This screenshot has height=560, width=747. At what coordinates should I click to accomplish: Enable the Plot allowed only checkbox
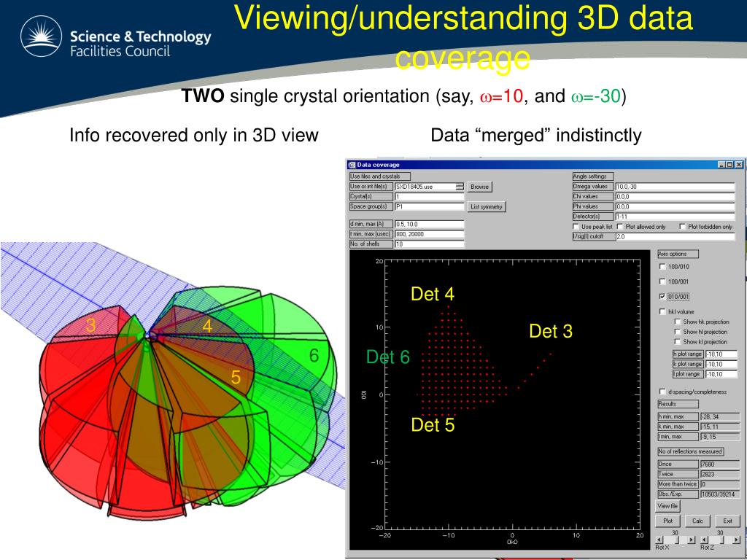click(620, 227)
